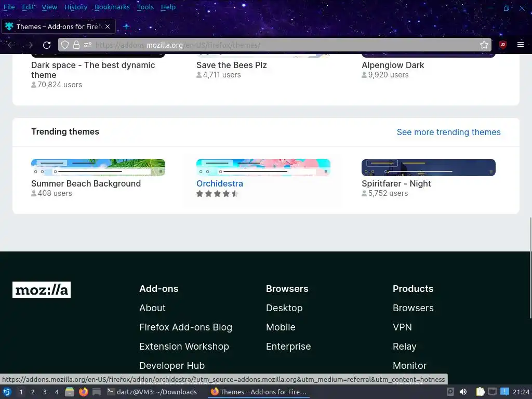The width and height of the screenshot is (532, 399).
Task: Open the Browsers link under Products
Action: [x=413, y=308]
